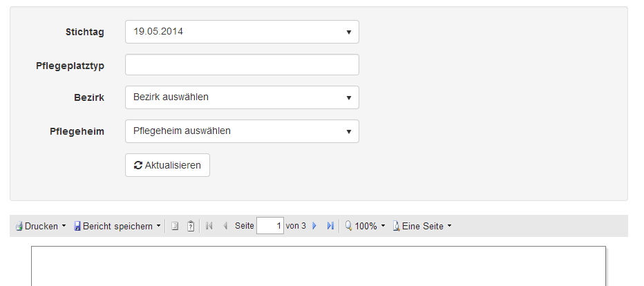Click the Drucken printer icon
This screenshot has height=286, width=644.
coord(19,226)
